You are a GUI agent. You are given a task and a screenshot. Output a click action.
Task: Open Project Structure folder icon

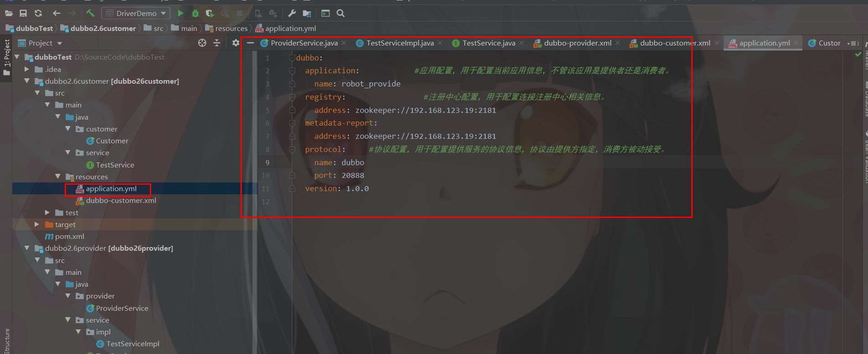click(x=307, y=13)
